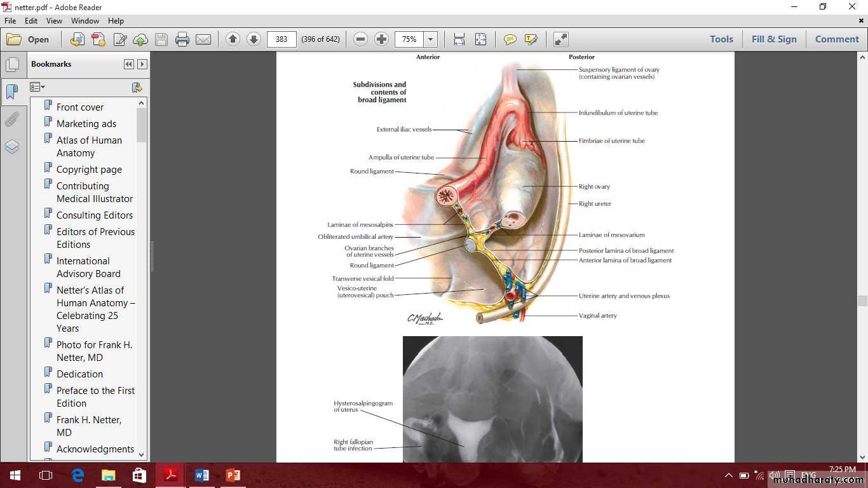Click the page number input field
The image size is (868, 488).
(281, 39)
